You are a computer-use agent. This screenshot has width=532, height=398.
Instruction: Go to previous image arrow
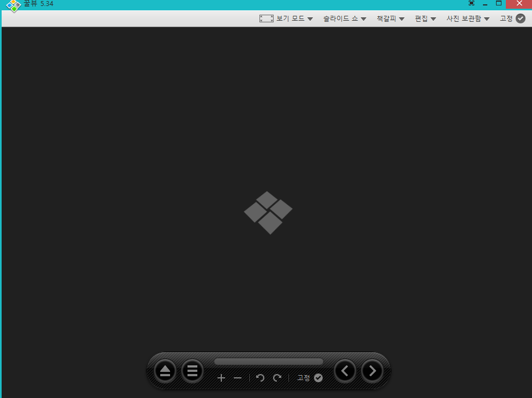point(344,371)
